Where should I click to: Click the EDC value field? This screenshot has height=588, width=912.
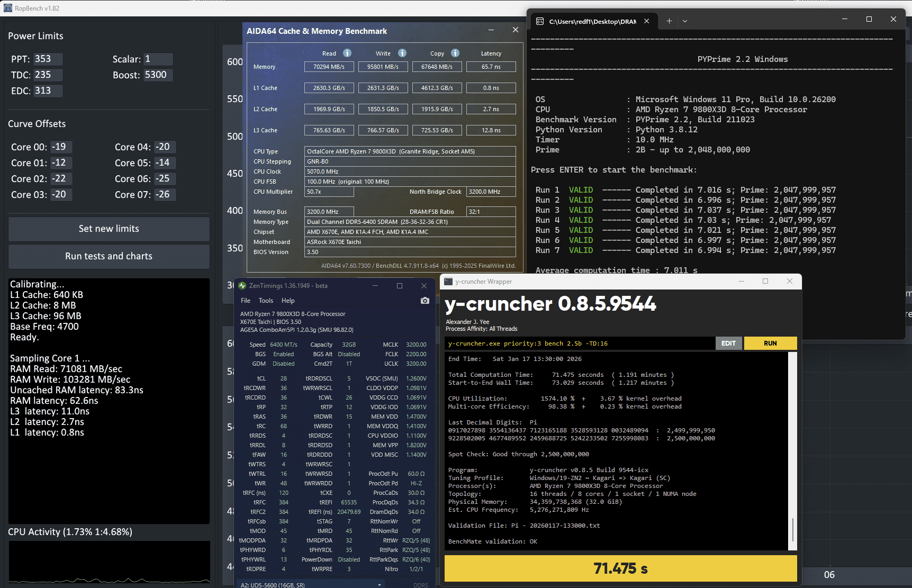click(48, 91)
